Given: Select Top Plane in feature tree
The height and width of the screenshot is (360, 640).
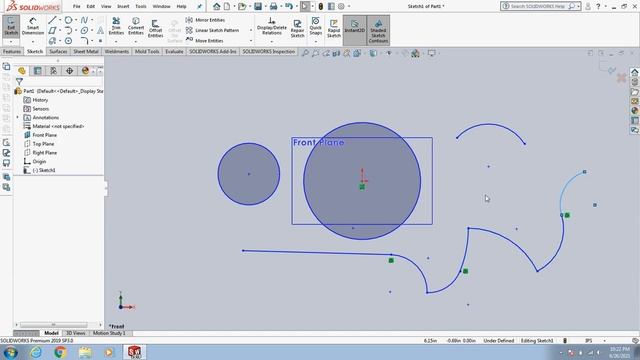Looking at the screenshot, I should pos(43,144).
